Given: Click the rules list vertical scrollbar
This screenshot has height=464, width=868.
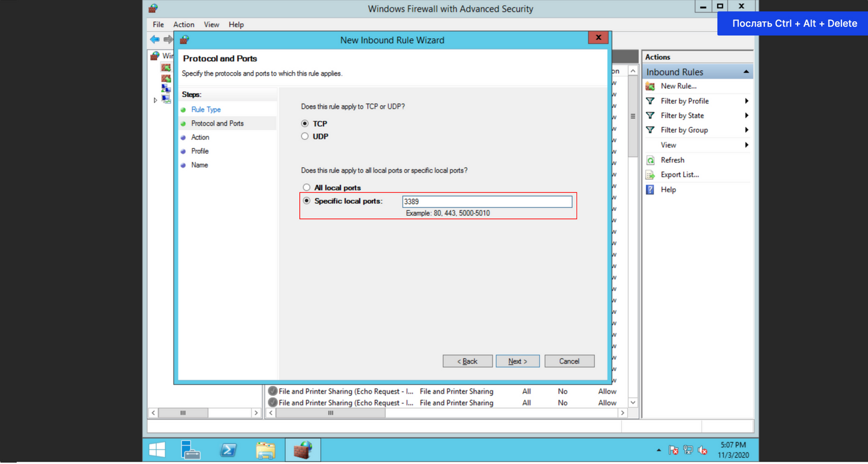Looking at the screenshot, I should (x=633, y=117).
